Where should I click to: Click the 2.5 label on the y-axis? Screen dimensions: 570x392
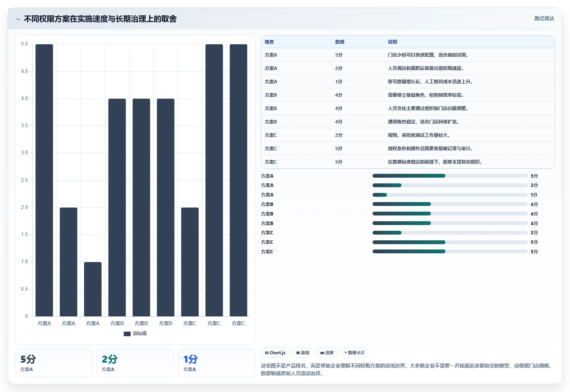point(24,180)
